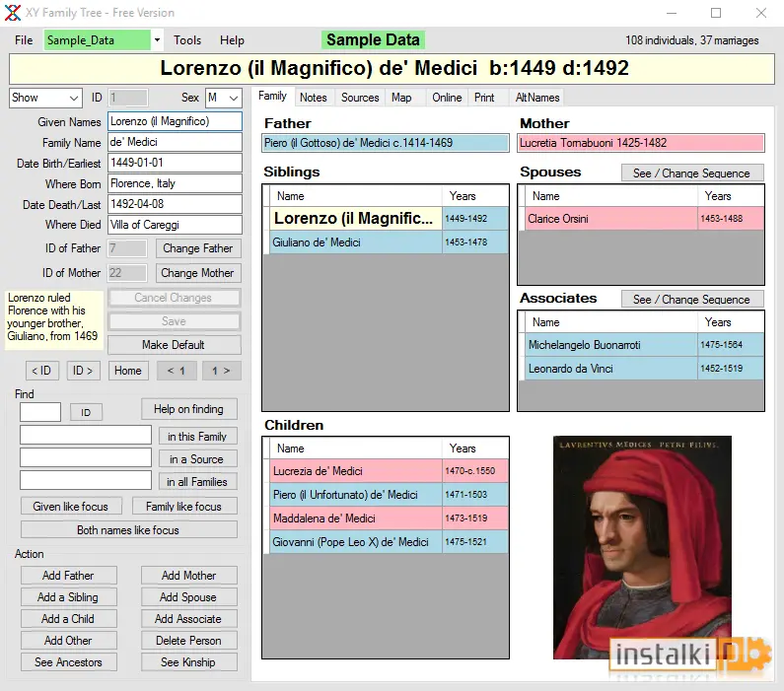Image resolution: width=784 pixels, height=691 pixels.
Task: Click the Given Names input field
Action: click(175, 121)
